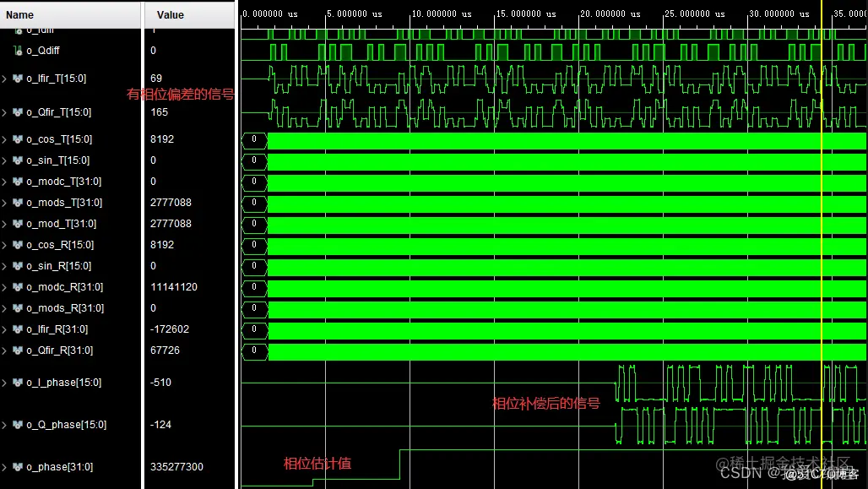Click the bus icon of o_cos_T[15:0]
This screenshot has height=489, width=868.
(x=18, y=139)
